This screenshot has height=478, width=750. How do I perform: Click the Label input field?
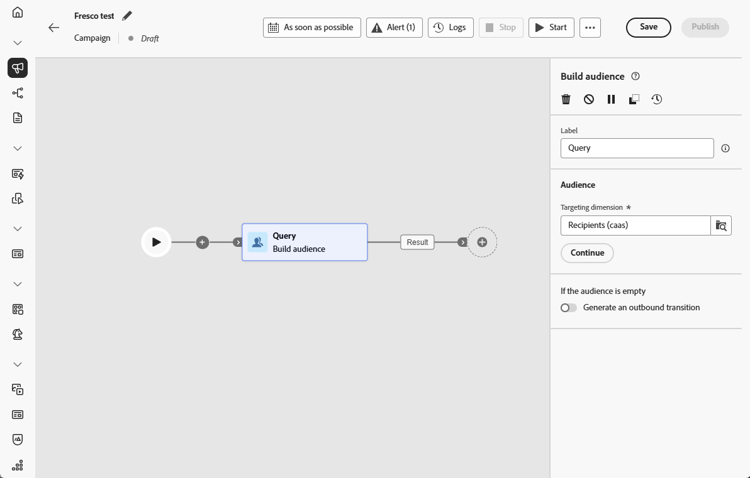637,148
